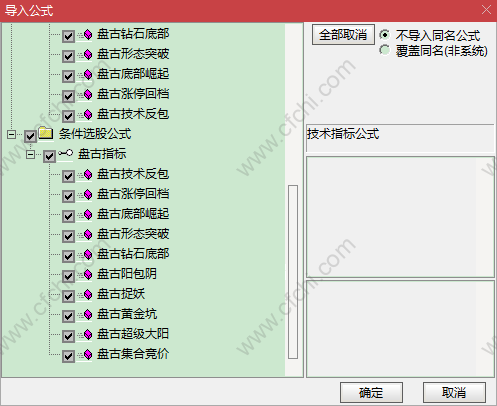Select the 覆盖同名(非系统) radio option
Screen dimensions: 497x406
(384, 50)
